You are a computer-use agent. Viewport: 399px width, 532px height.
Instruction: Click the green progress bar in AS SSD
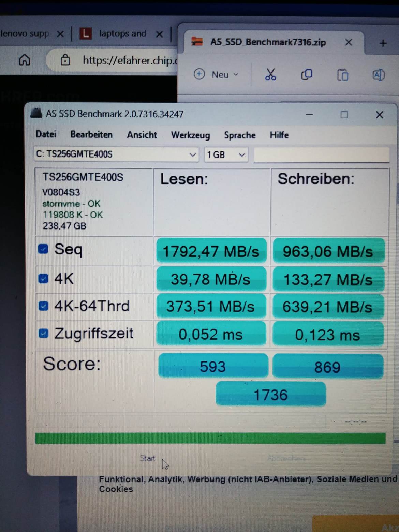click(210, 438)
